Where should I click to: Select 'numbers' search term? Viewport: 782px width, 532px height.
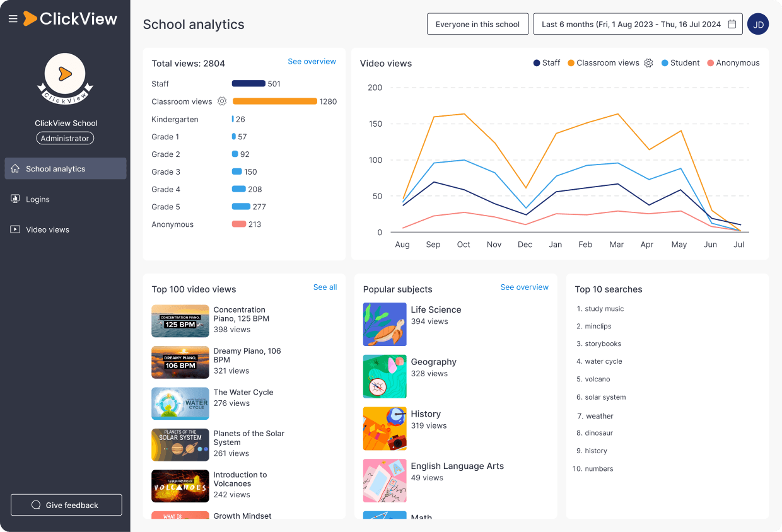pyautogui.click(x=598, y=468)
